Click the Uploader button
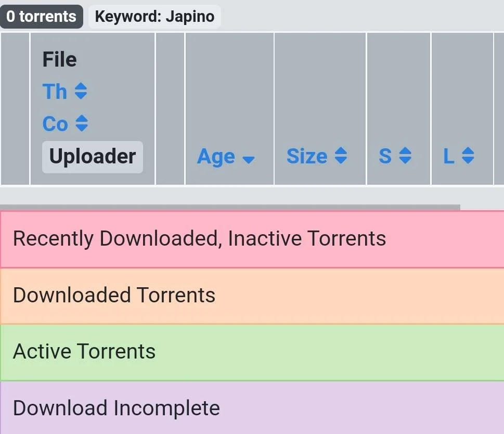Viewport: 504px width, 434px height. click(93, 157)
